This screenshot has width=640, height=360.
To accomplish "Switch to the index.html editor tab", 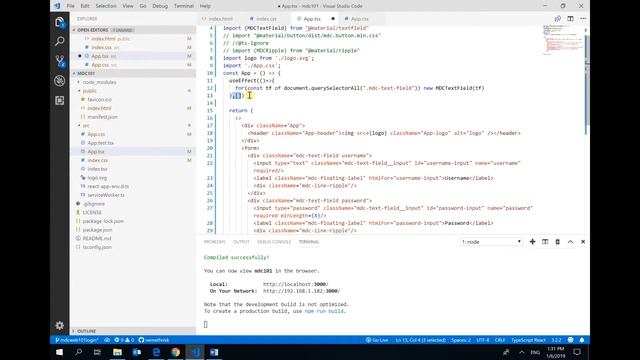I will (220, 19).
